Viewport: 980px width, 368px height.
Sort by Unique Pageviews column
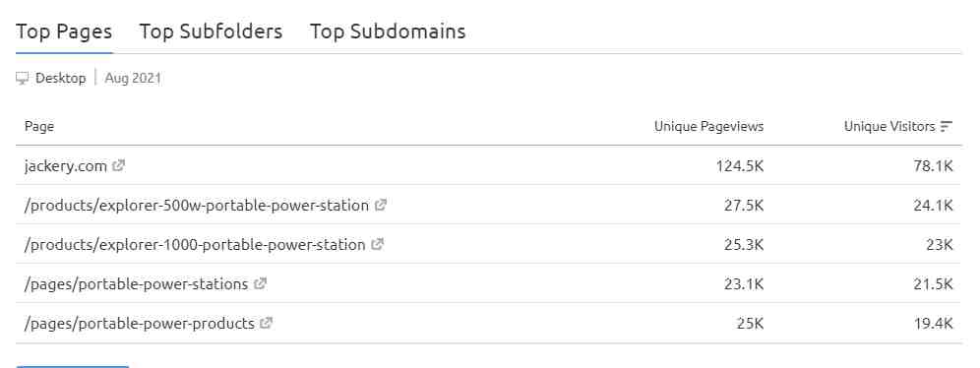(x=708, y=126)
